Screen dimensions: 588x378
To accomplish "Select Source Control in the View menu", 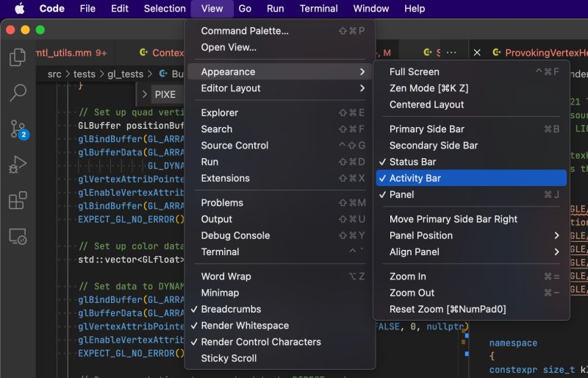I will point(279,146).
